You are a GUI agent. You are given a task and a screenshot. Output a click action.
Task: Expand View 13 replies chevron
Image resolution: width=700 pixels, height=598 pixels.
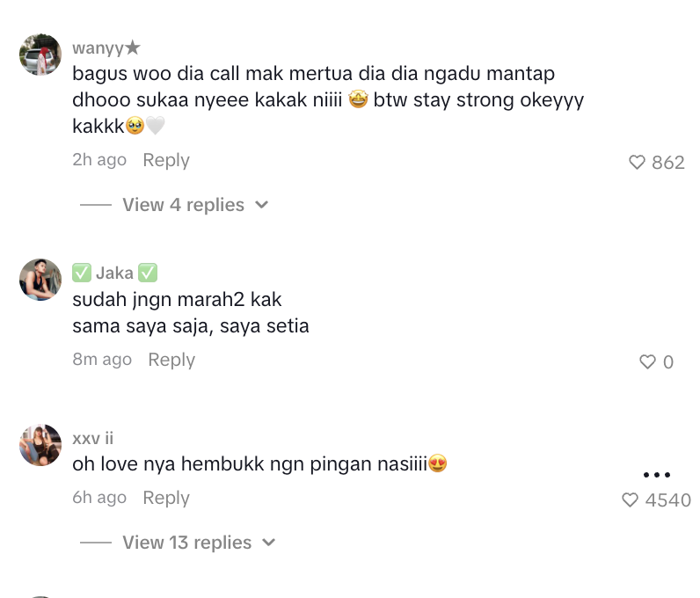point(269,543)
